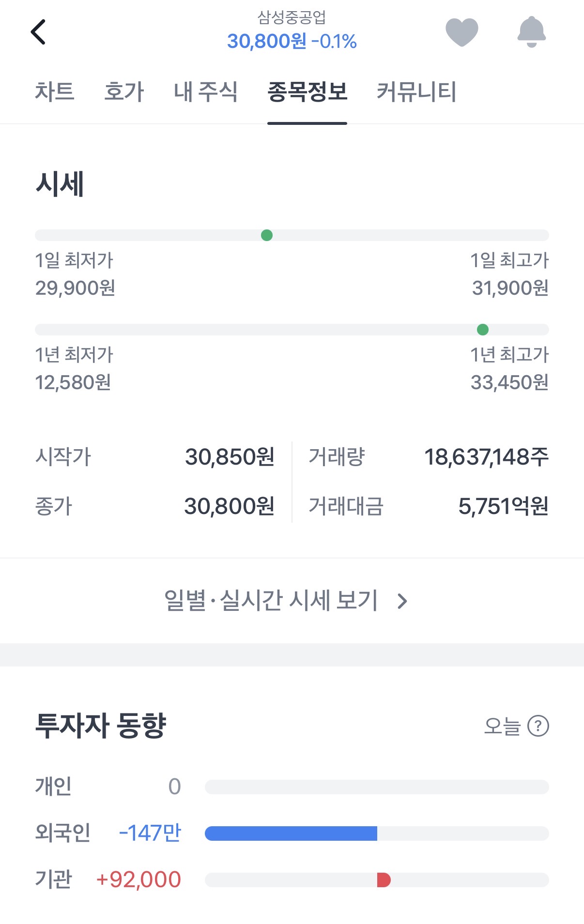
Task: Select the 종목정보 tab
Action: coord(307,91)
